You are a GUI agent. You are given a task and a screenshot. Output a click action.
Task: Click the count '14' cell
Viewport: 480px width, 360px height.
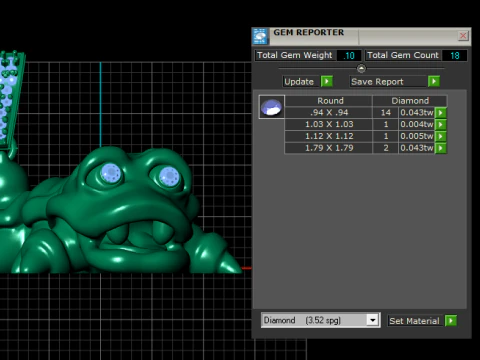(x=386, y=113)
